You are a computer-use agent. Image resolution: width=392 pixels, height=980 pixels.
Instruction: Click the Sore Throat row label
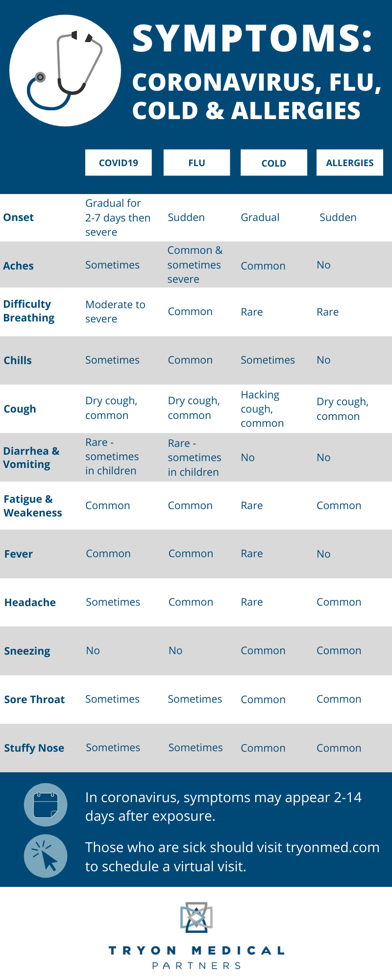coord(34,699)
